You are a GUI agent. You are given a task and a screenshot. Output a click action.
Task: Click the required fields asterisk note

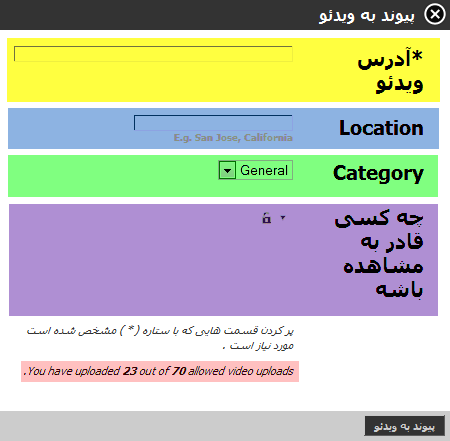160,338
